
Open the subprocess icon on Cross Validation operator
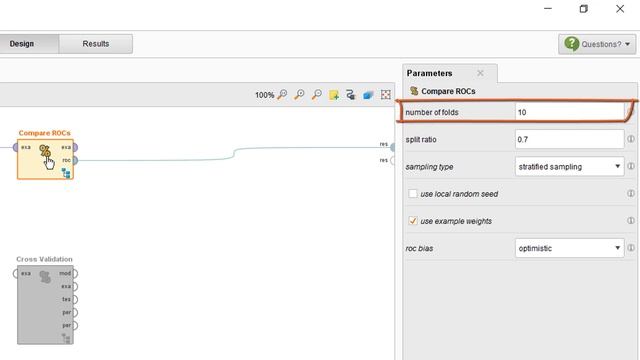pyautogui.click(x=66, y=338)
